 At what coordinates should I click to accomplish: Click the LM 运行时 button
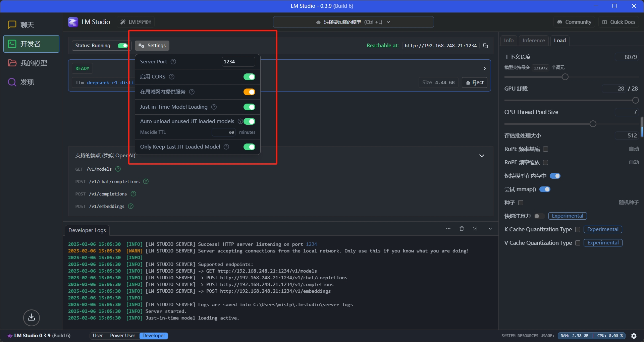(x=136, y=22)
